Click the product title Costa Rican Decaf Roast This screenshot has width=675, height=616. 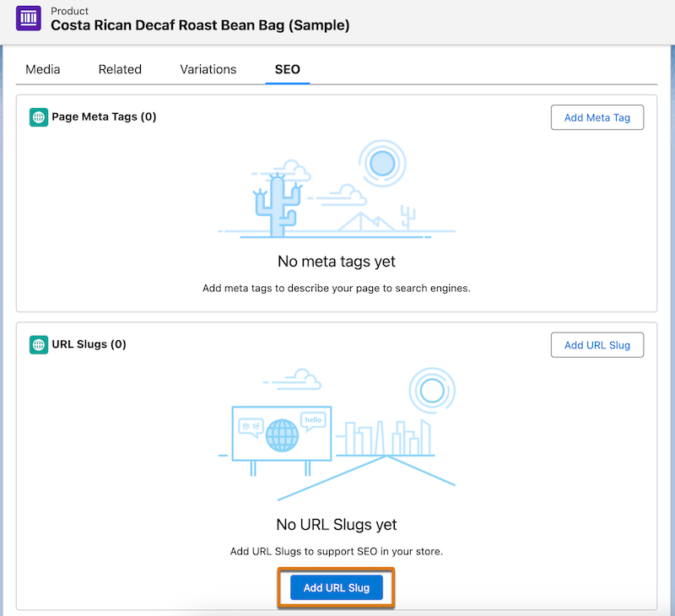200,25
